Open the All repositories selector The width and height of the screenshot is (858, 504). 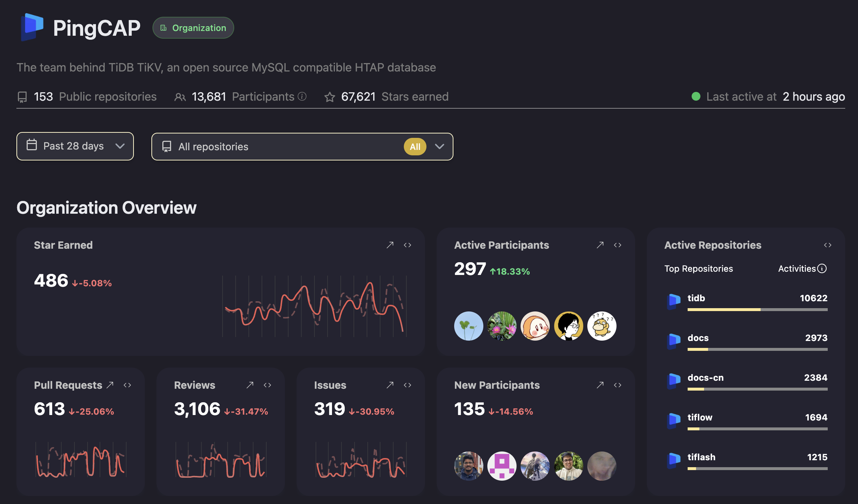[x=302, y=147]
